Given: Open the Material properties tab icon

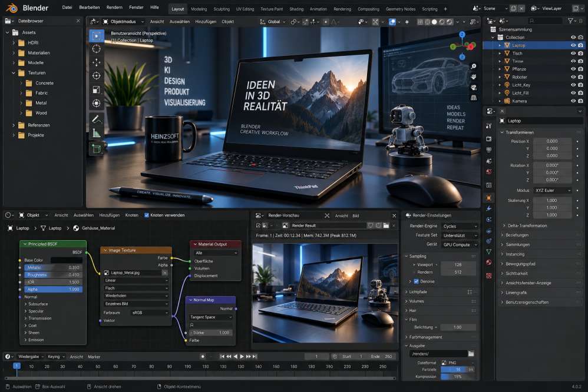Looking at the screenshot, I should [x=488, y=262].
